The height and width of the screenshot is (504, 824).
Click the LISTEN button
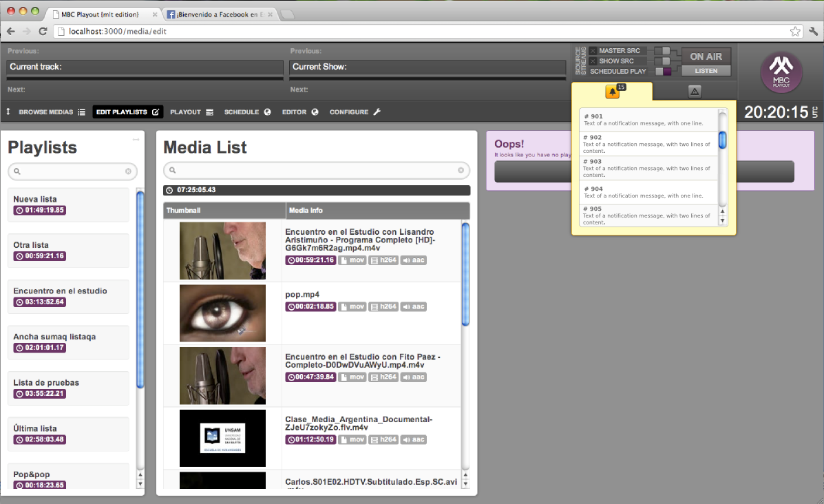(706, 71)
